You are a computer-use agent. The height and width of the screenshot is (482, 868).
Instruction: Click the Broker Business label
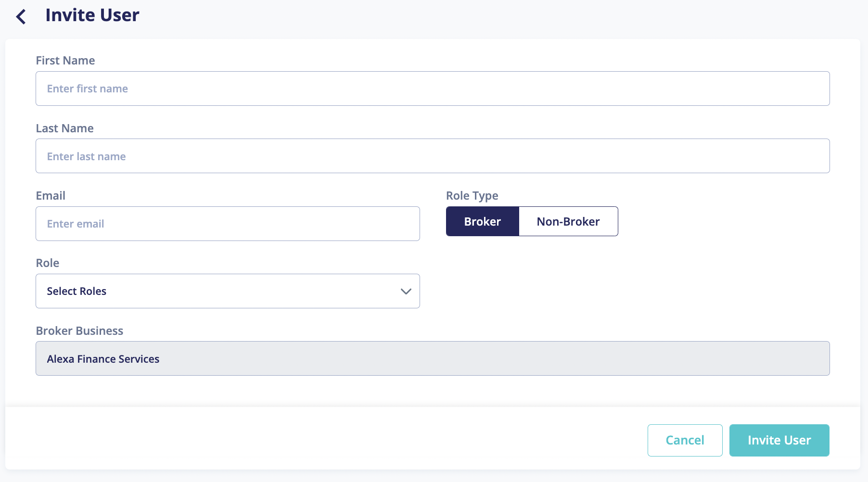coord(79,330)
